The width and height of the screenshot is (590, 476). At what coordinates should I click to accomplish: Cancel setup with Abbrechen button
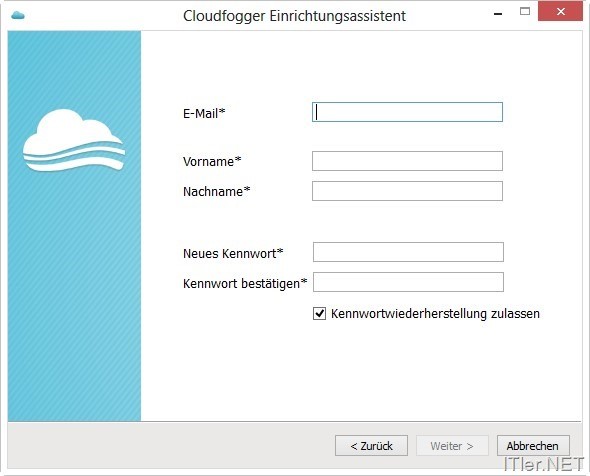533,446
